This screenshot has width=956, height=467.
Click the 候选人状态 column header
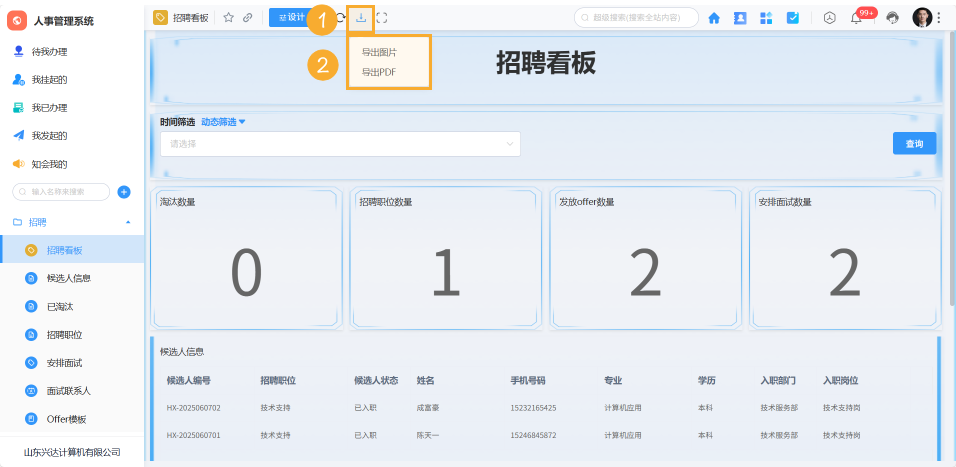[x=376, y=380]
